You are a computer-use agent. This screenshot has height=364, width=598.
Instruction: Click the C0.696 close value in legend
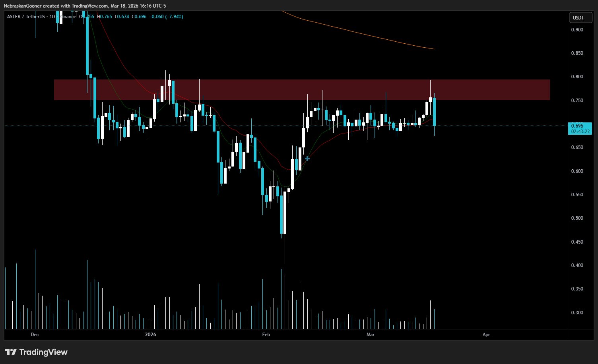tap(139, 17)
